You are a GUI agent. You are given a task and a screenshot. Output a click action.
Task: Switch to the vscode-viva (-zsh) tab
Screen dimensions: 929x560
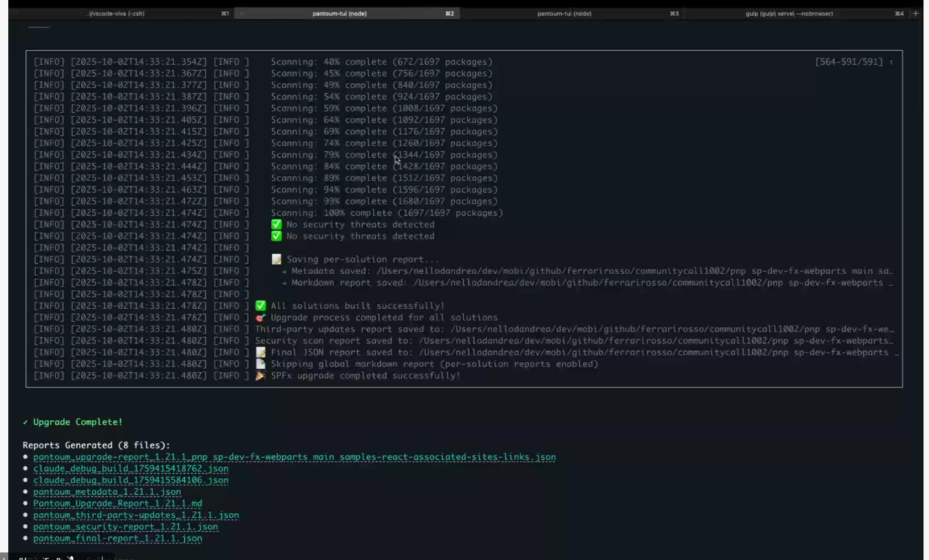pos(118,14)
